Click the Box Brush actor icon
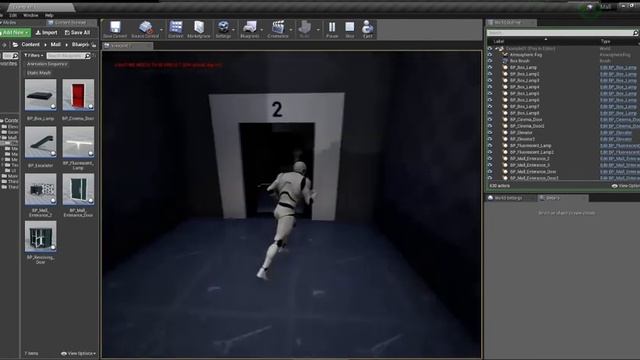 click(505, 61)
